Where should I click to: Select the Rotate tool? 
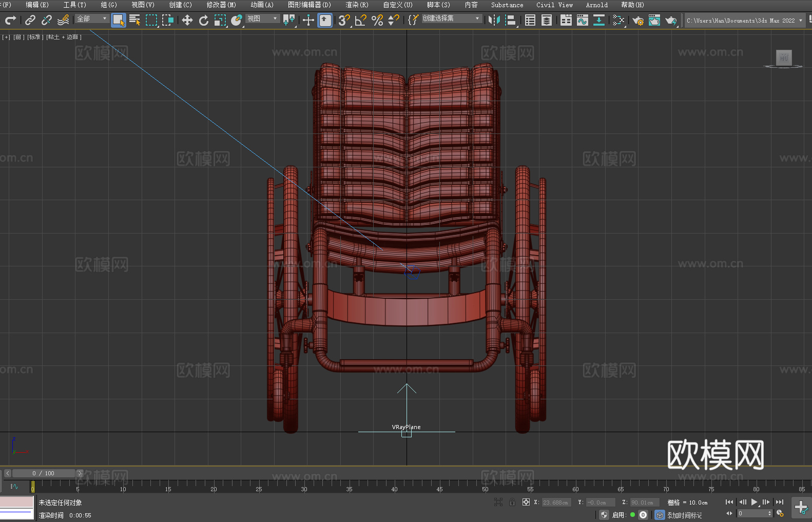point(204,21)
